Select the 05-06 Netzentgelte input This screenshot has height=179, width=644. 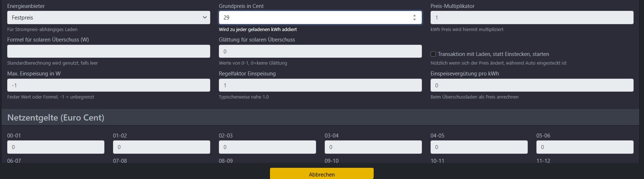[585, 147]
